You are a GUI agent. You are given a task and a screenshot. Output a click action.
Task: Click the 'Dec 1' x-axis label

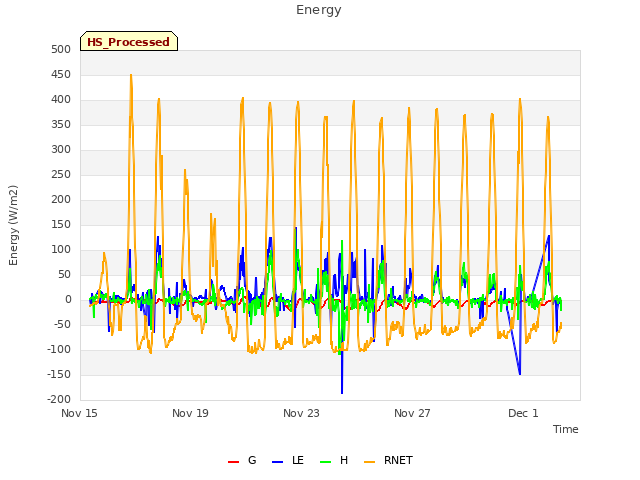pyautogui.click(x=523, y=413)
